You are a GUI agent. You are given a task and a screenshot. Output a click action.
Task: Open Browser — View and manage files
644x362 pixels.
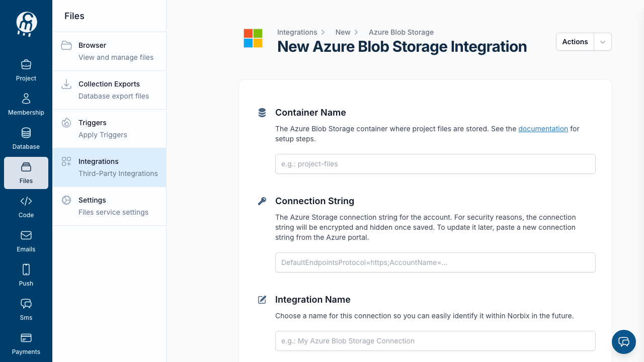coord(109,51)
